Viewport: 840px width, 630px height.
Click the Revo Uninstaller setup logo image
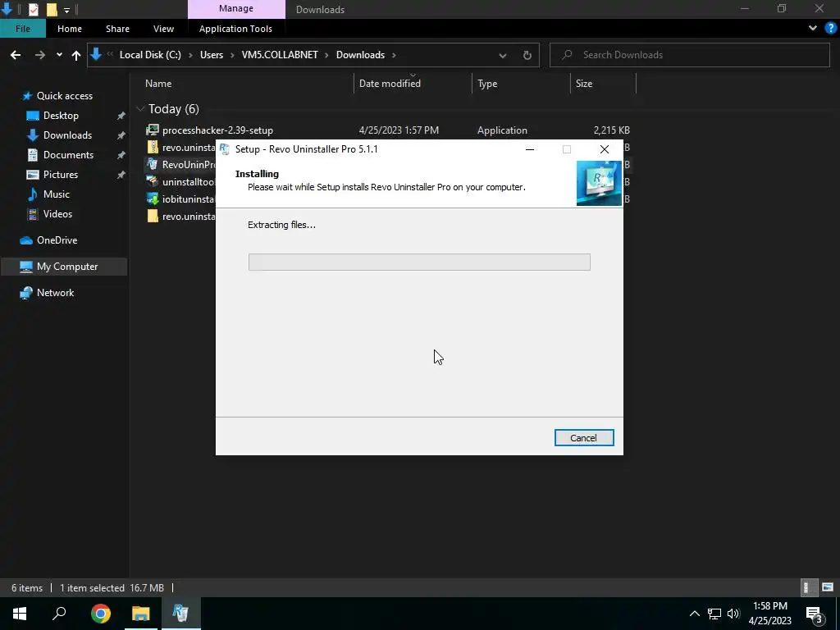[x=599, y=183]
